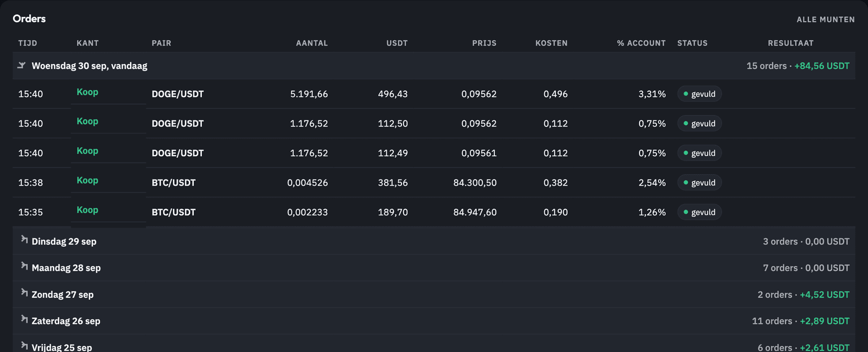Sort by the USDT column header
The width and height of the screenshot is (868, 352).
pyautogui.click(x=397, y=43)
